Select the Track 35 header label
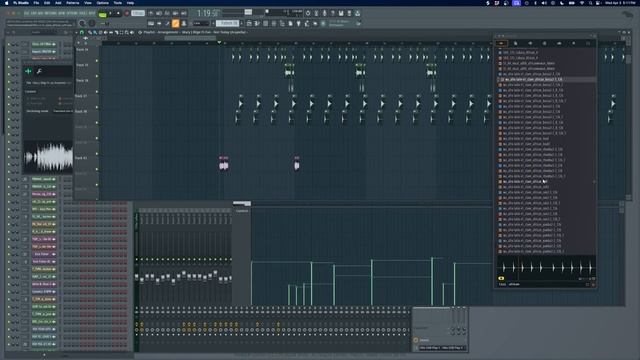This screenshot has height=360, width=640. [82, 65]
